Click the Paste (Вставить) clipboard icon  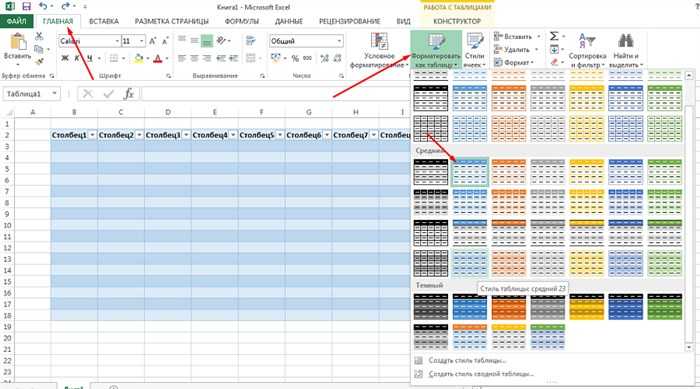pos(18,42)
